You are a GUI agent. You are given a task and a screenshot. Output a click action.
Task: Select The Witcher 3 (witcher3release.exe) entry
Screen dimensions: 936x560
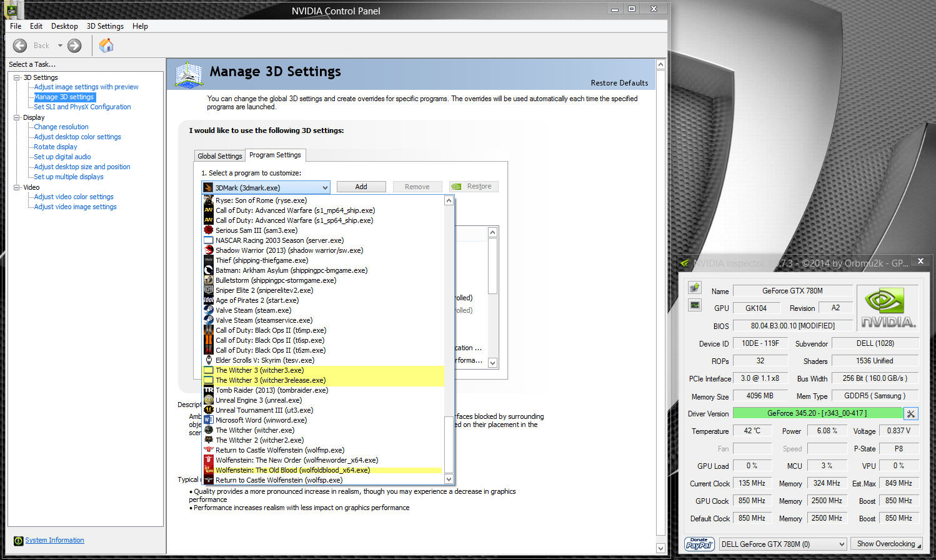[x=323, y=380]
